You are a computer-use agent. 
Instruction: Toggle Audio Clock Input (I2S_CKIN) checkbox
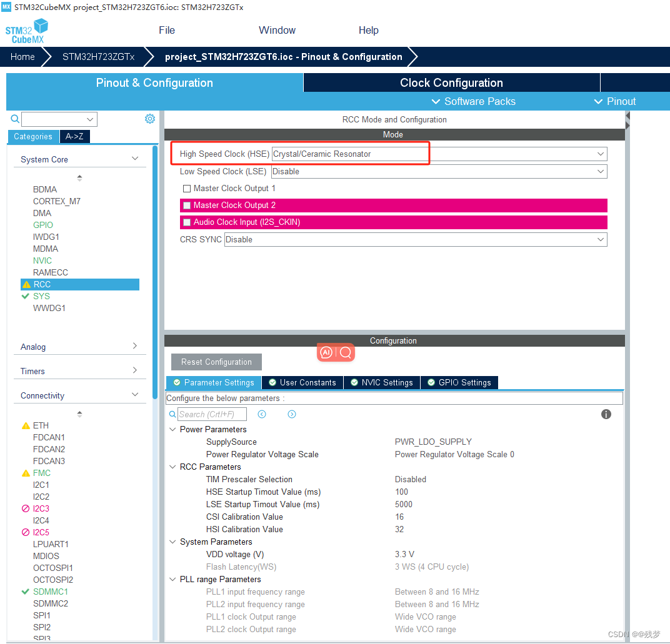[x=187, y=222]
